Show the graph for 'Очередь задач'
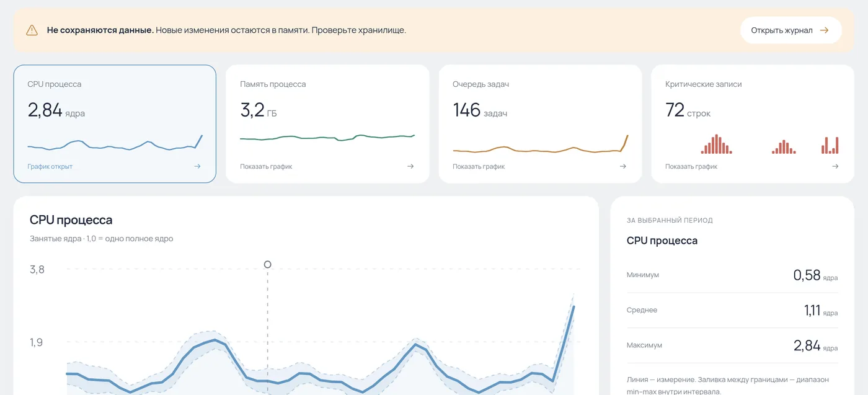Viewport: 868px width, 395px height. point(479,166)
